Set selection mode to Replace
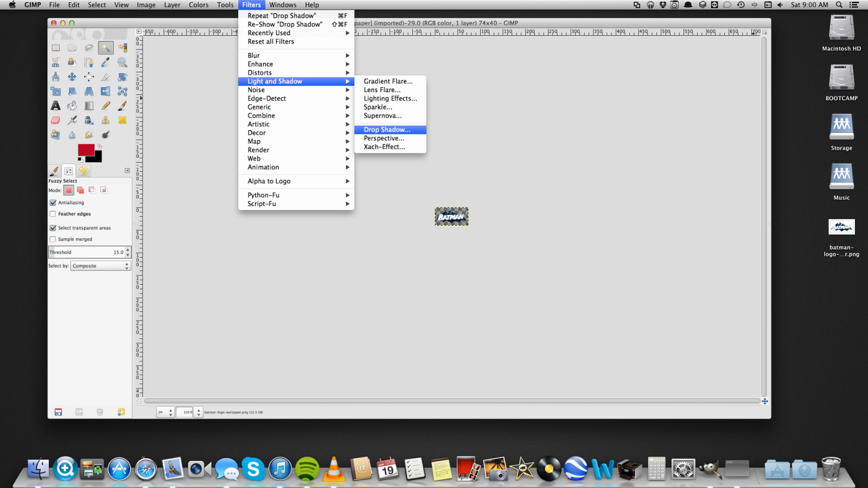This screenshot has height=488, width=868. click(x=69, y=190)
